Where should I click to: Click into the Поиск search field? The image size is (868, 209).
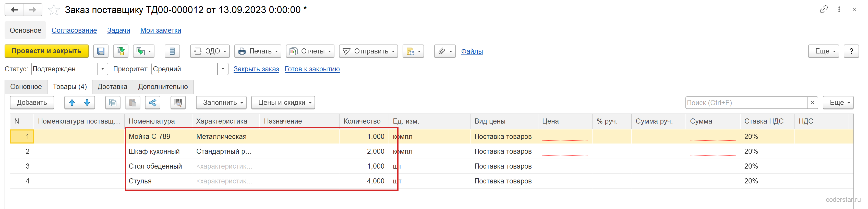point(746,103)
